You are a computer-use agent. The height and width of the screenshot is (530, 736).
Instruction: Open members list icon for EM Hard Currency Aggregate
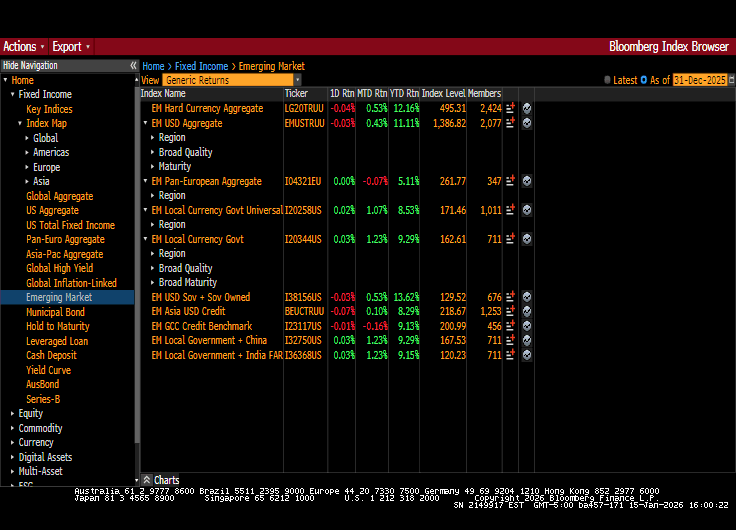[510, 108]
